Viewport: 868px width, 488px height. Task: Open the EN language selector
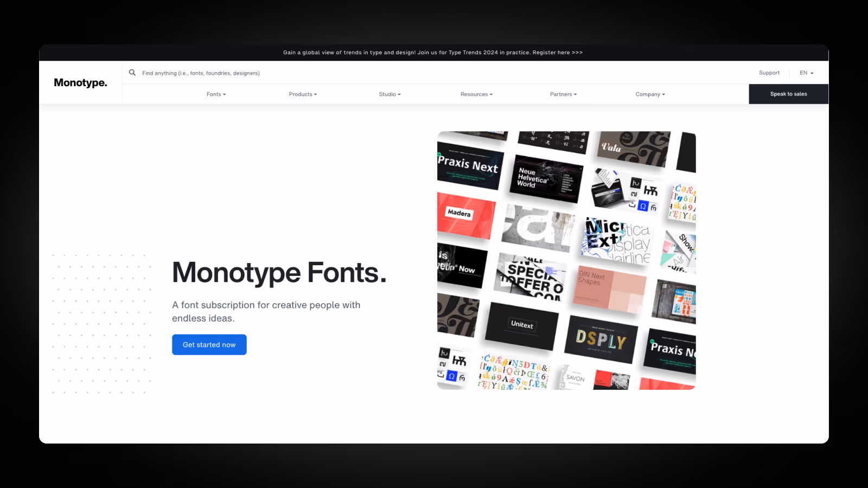(x=807, y=73)
